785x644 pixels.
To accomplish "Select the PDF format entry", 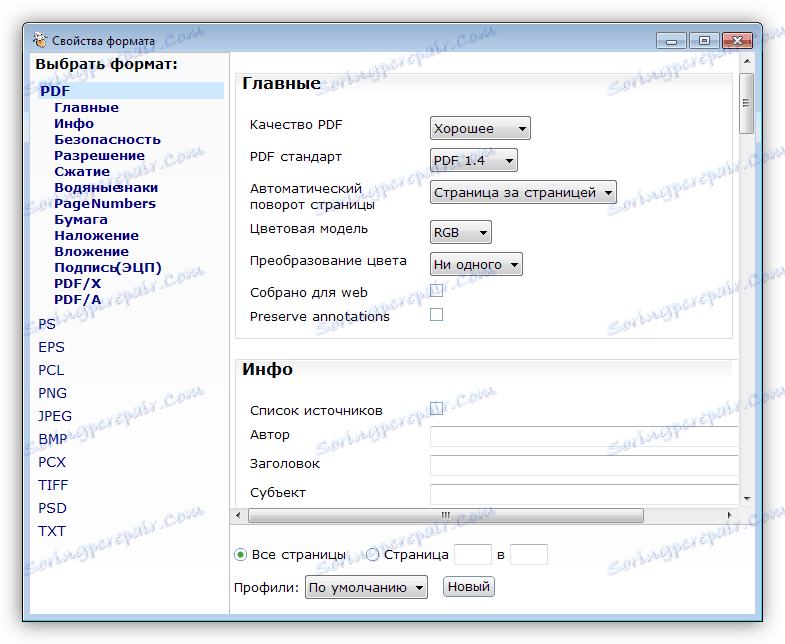I will click(131, 91).
